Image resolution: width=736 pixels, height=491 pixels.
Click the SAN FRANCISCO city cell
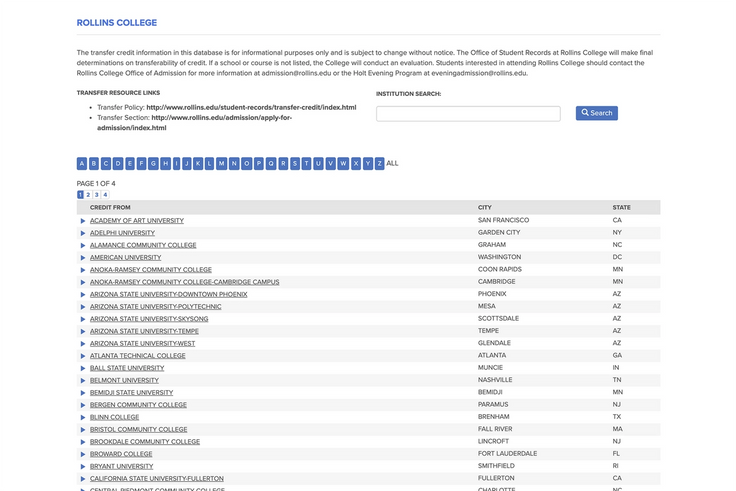(503, 220)
